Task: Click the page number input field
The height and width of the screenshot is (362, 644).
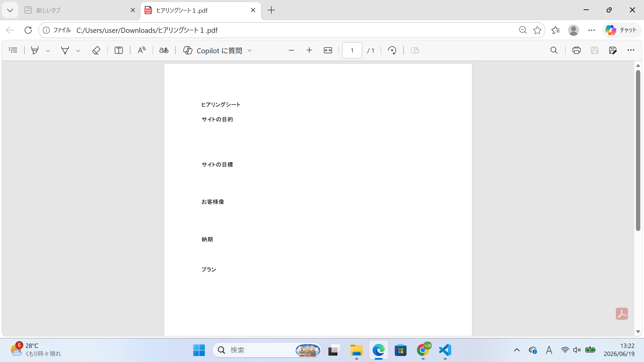Action: 352,50
